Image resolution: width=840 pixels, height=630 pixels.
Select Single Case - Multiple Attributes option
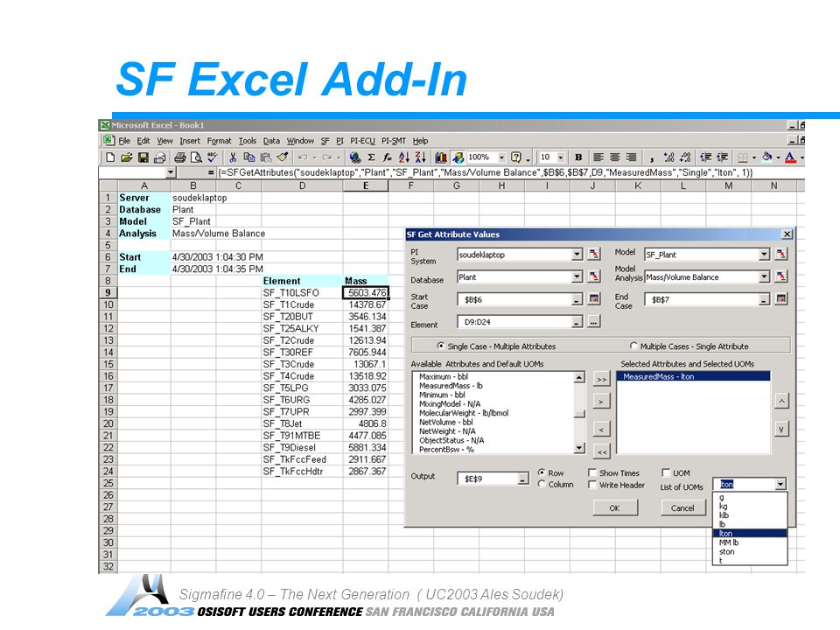[x=497, y=346]
